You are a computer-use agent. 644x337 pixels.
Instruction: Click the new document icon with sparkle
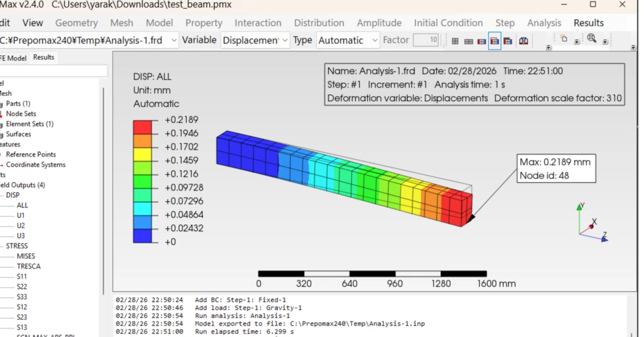pyautogui.click(x=564, y=39)
